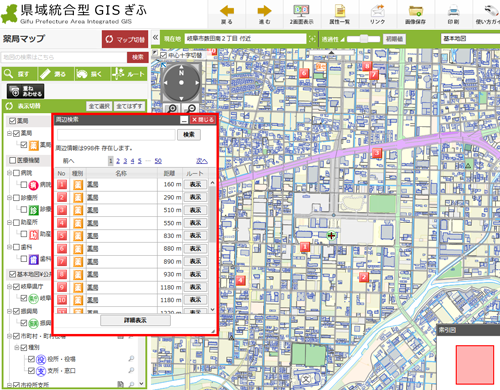The image size is (500, 390).
Task: Click the forward arrow (進む) toolbar icon
Action: [x=264, y=14]
